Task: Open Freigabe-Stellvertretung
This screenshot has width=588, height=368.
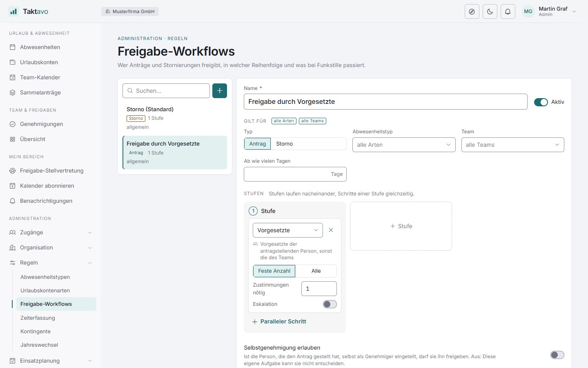Action: click(x=51, y=171)
